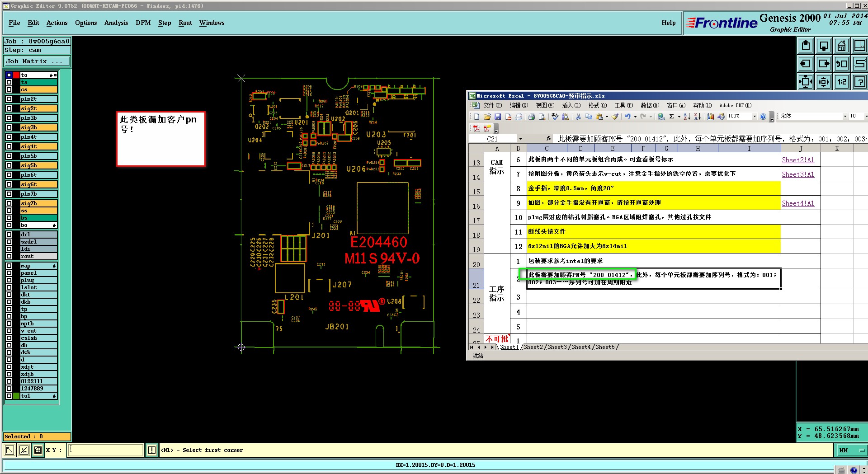The image size is (868, 474).
Task: Open the Analysis menu
Action: tap(116, 23)
